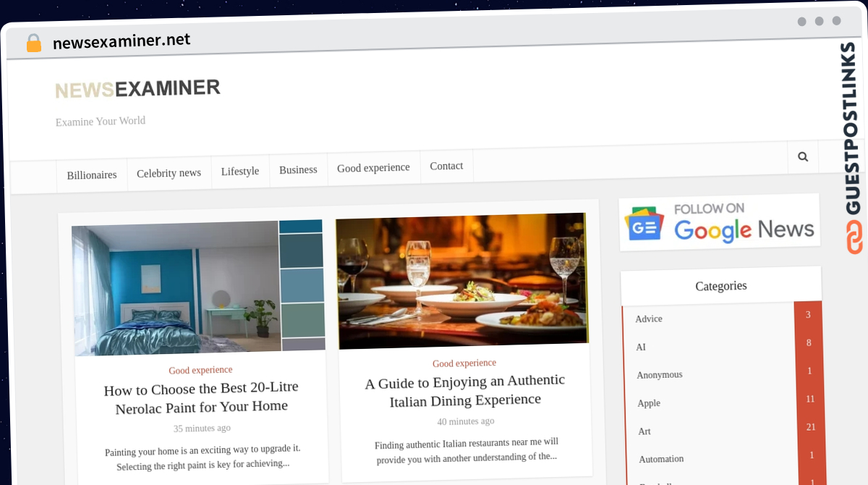
Task: Click the AI category count 8
Action: coord(809,343)
